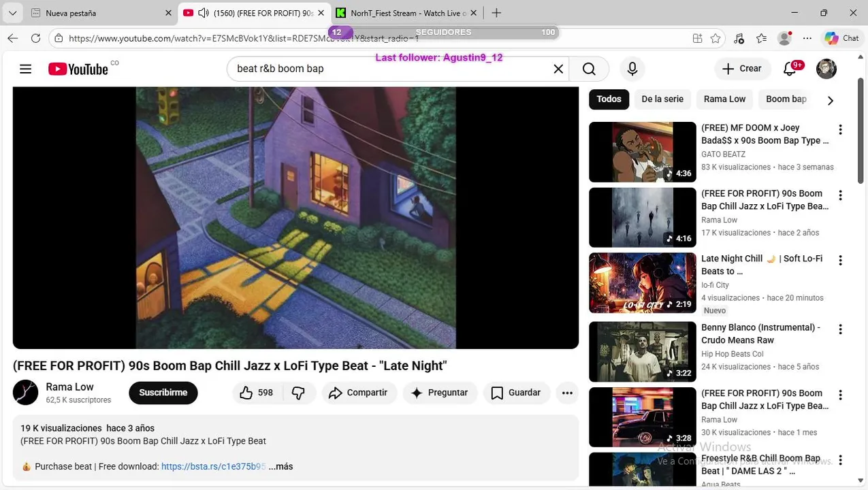Viewport: 868px width, 490px height.
Task: Open the YouTube hamburger guide menu
Action: tap(26, 69)
